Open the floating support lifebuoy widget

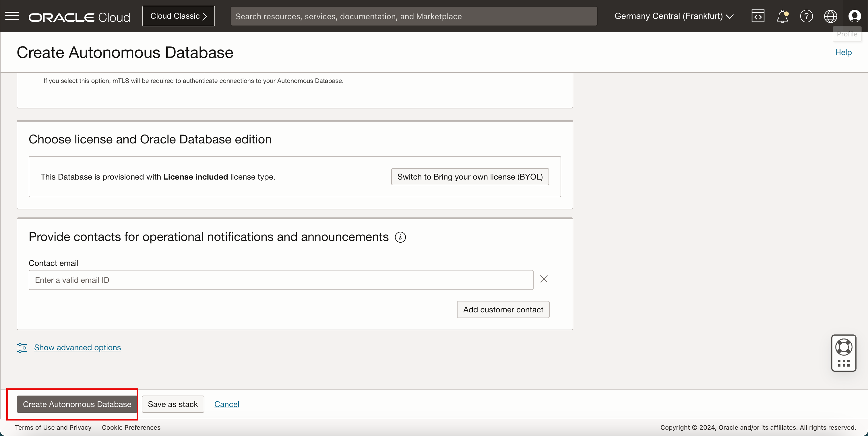[x=843, y=347]
